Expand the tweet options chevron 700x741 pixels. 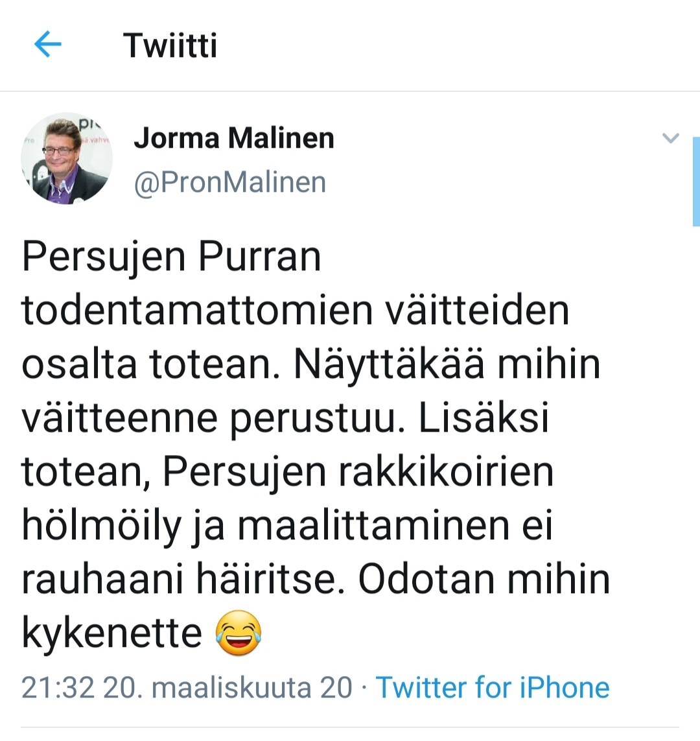[670, 138]
